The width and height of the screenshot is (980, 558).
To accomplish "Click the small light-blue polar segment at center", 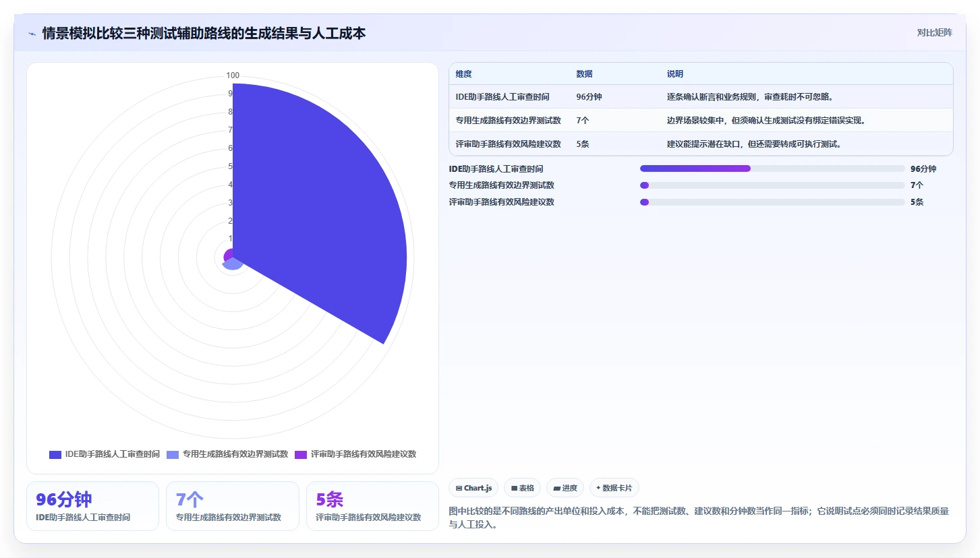I will [x=233, y=264].
